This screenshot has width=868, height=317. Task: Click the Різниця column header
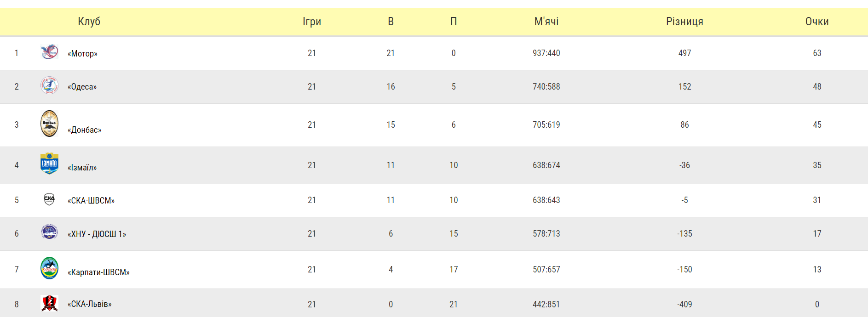(x=684, y=22)
